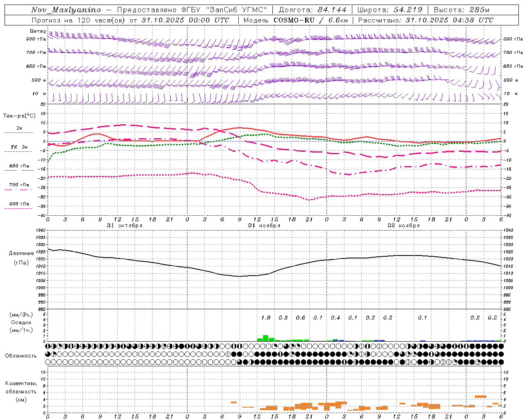The width and height of the screenshot is (525, 420).
Task: Click the "Ветер" wind panel label
Action: [38, 31]
